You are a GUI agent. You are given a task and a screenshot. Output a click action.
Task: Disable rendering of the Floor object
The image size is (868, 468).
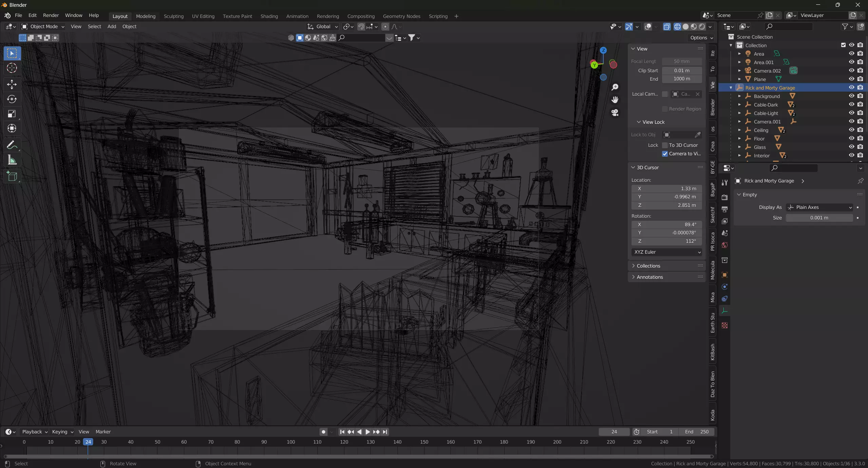(x=860, y=138)
